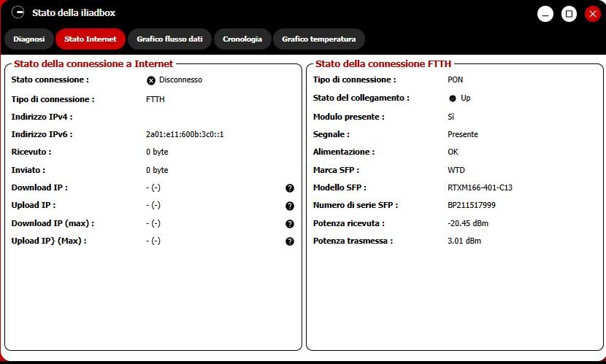
Task: Select SFP serial number BP211517999
Action: 472,205
